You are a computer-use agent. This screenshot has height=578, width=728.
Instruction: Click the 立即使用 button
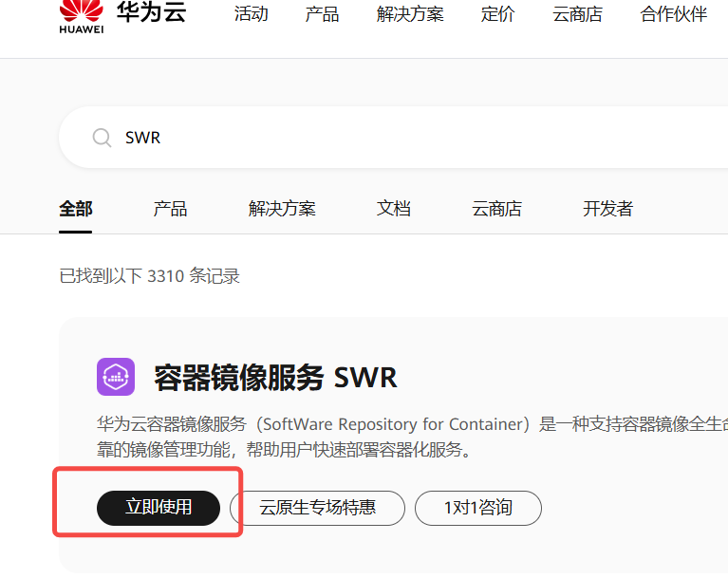(x=159, y=508)
